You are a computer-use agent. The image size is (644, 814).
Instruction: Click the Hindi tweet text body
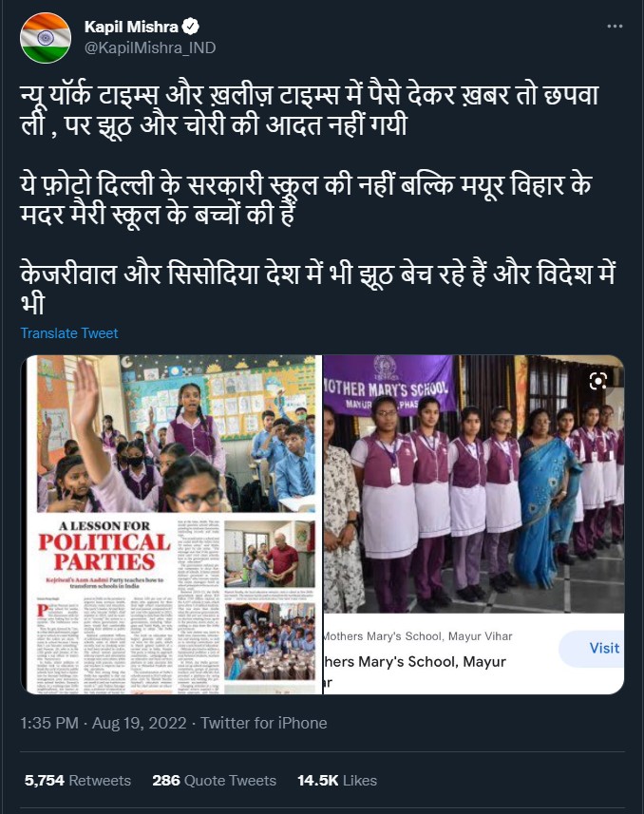coord(318,199)
